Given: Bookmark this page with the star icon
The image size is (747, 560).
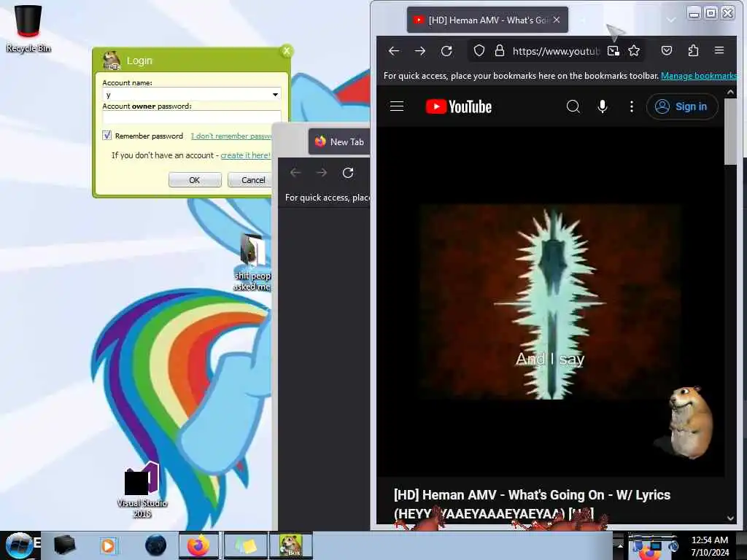Looking at the screenshot, I should click(x=634, y=51).
